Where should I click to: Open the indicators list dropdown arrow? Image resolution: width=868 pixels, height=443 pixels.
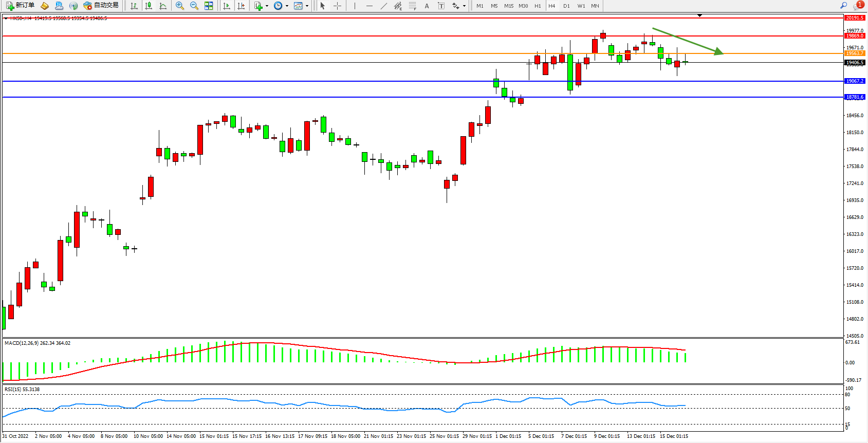click(267, 6)
